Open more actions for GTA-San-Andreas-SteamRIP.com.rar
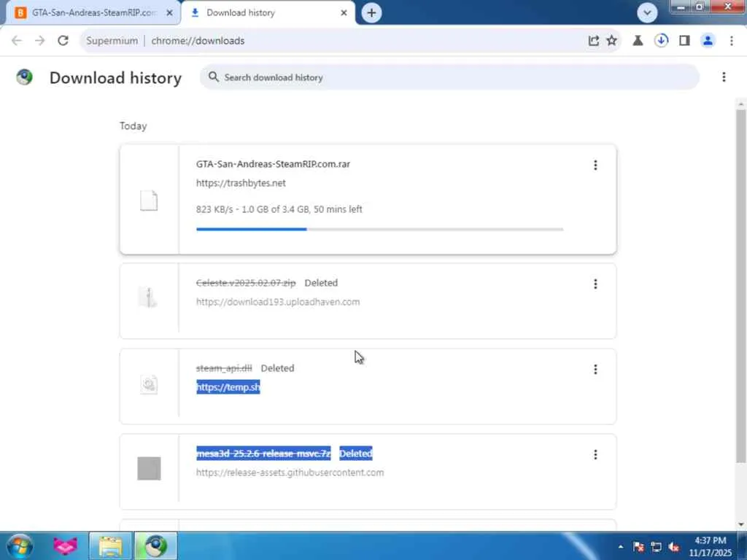 (x=595, y=165)
